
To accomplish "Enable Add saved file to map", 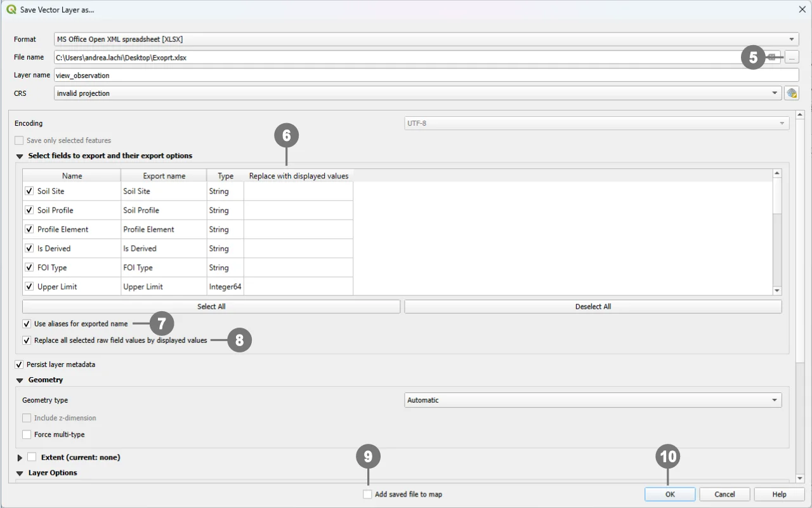I will pyautogui.click(x=367, y=494).
